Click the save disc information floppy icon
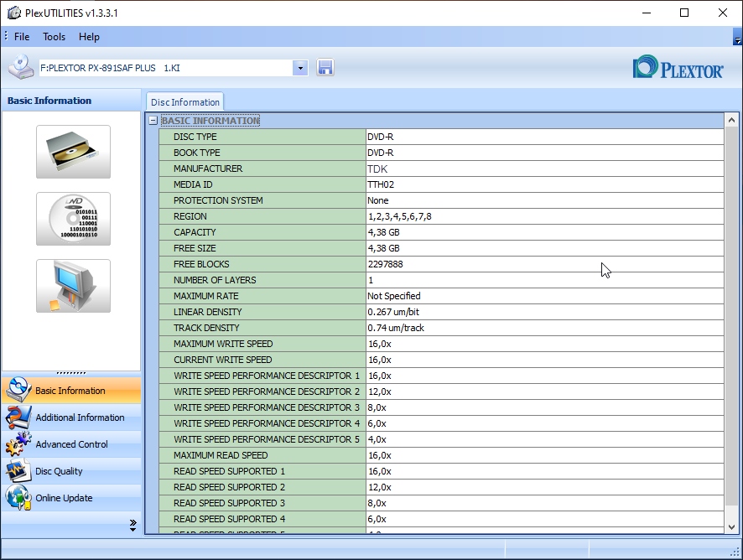The width and height of the screenshot is (743, 560). point(325,67)
